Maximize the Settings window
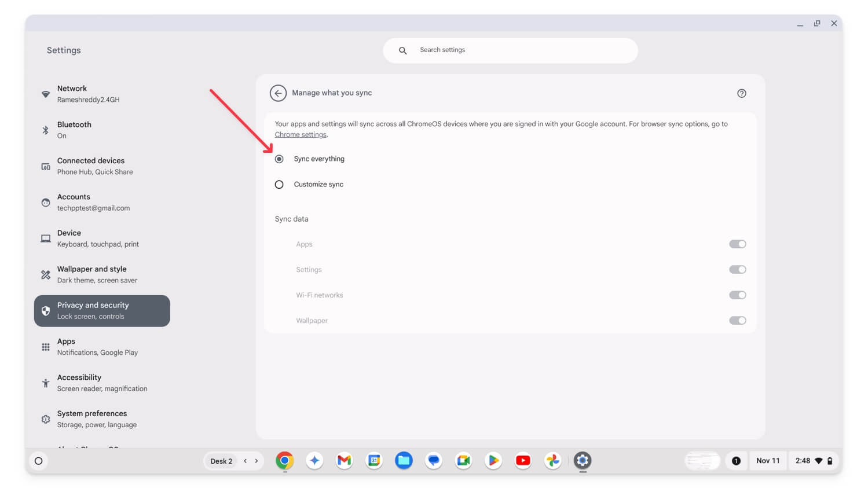868x488 pixels. pyautogui.click(x=817, y=24)
